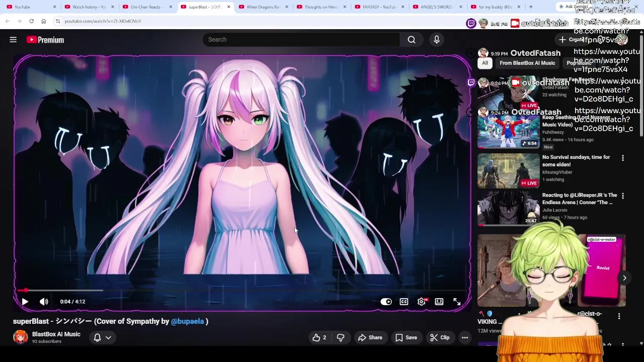
Task: Click KitsuragiVtuber channel name
Action: click(x=557, y=172)
